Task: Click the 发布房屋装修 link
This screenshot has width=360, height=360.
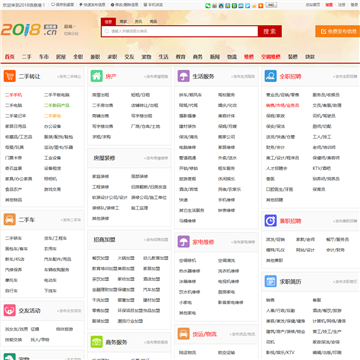Action: tap(156, 158)
